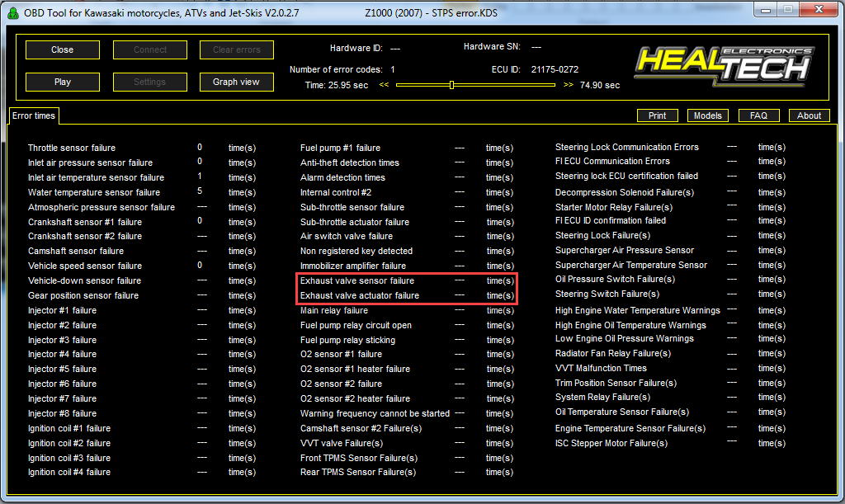
Task: Open the FAQ page
Action: click(x=758, y=115)
